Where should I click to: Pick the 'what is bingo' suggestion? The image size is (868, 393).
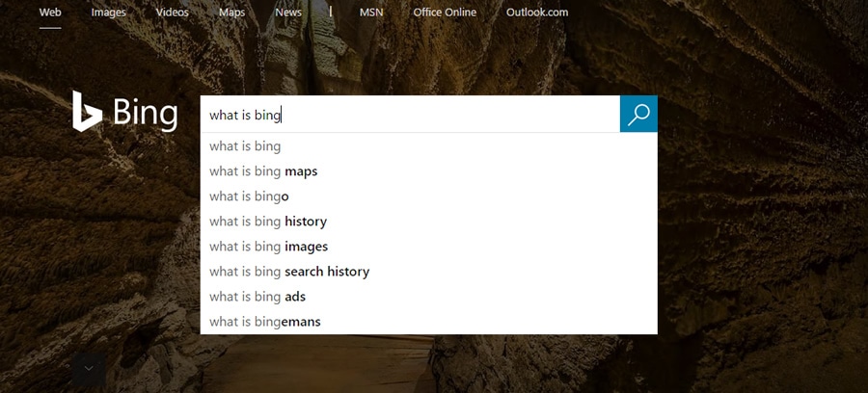click(249, 196)
